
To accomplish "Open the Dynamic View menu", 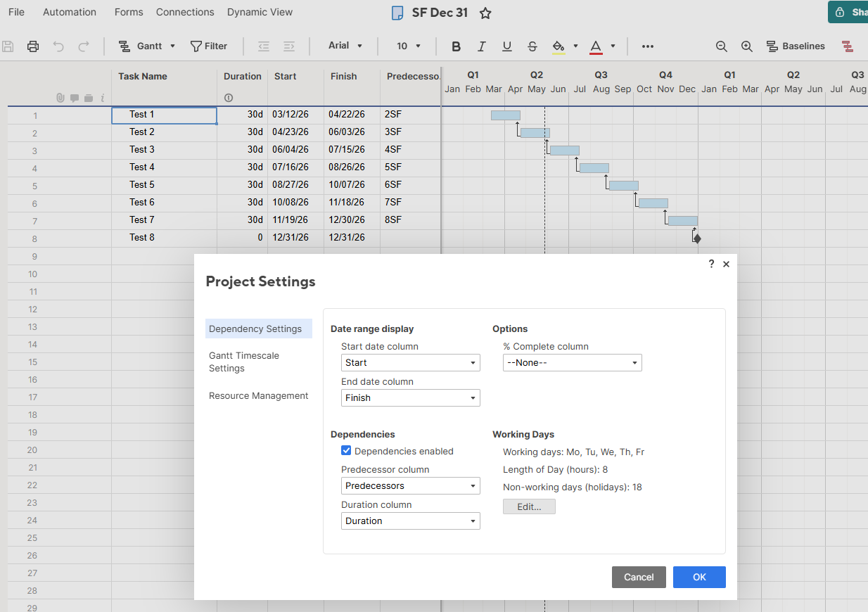I will point(260,12).
